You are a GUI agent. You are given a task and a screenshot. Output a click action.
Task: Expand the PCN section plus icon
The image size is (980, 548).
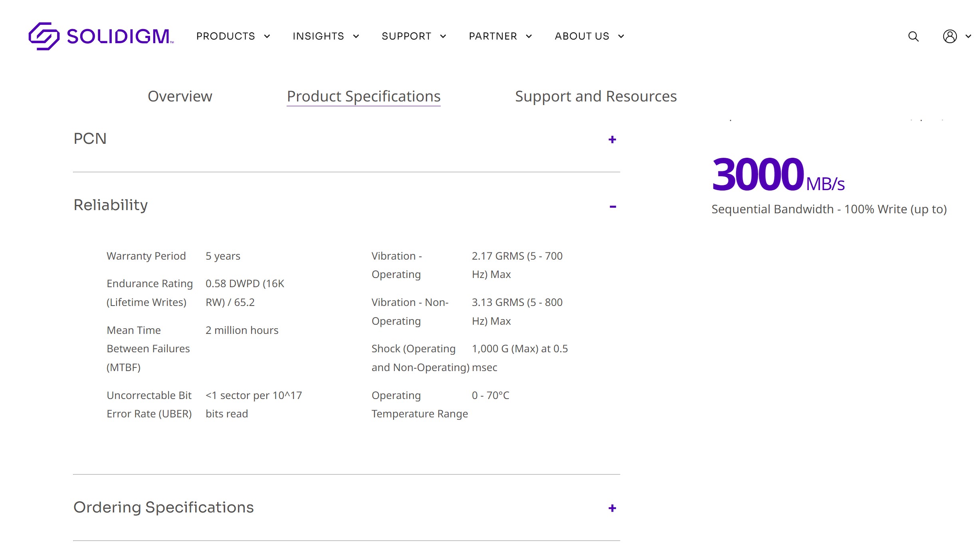click(612, 139)
